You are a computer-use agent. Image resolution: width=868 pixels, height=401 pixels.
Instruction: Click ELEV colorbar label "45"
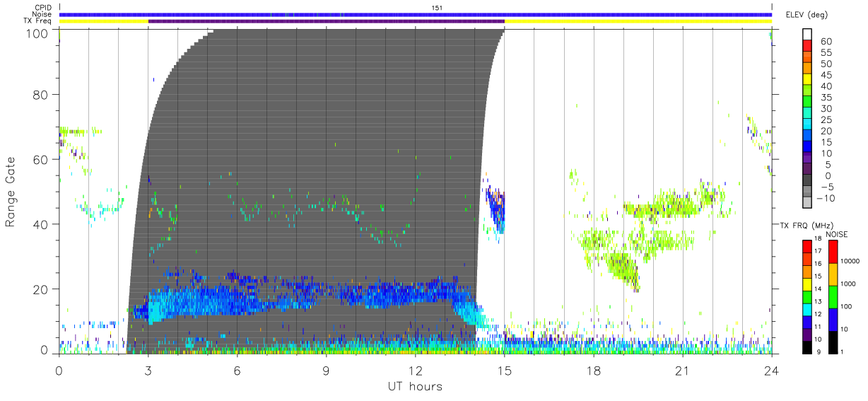pos(826,75)
